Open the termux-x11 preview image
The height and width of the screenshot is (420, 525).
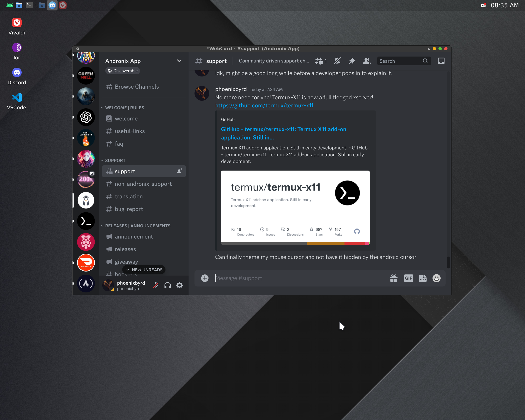click(x=295, y=208)
